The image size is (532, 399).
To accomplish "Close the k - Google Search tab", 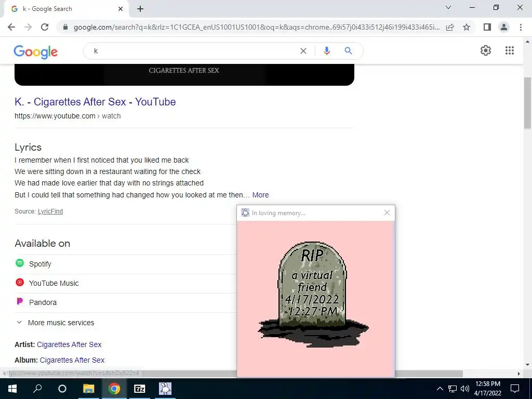I will 121,9.
